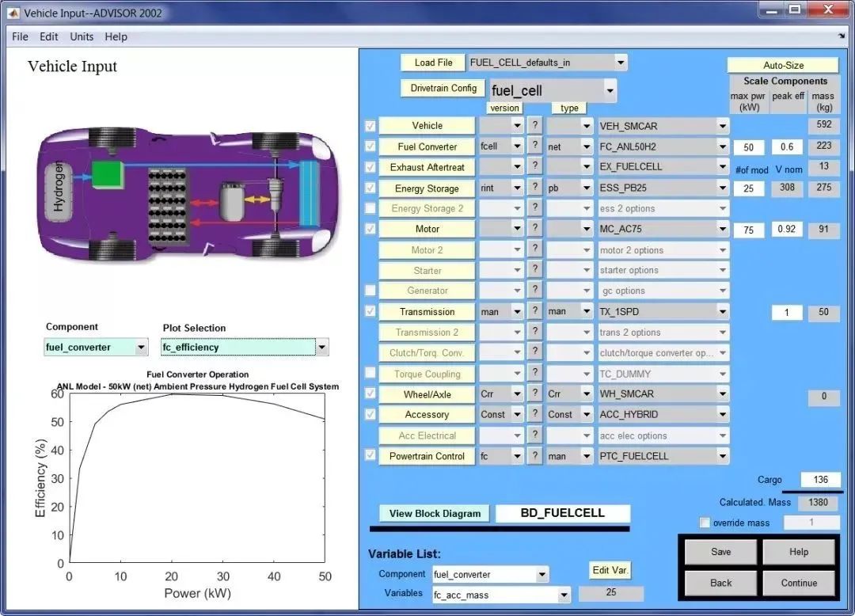The width and height of the screenshot is (855, 616).
Task: Toggle the Energy Storage checkbox
Action: click(370, 188)
